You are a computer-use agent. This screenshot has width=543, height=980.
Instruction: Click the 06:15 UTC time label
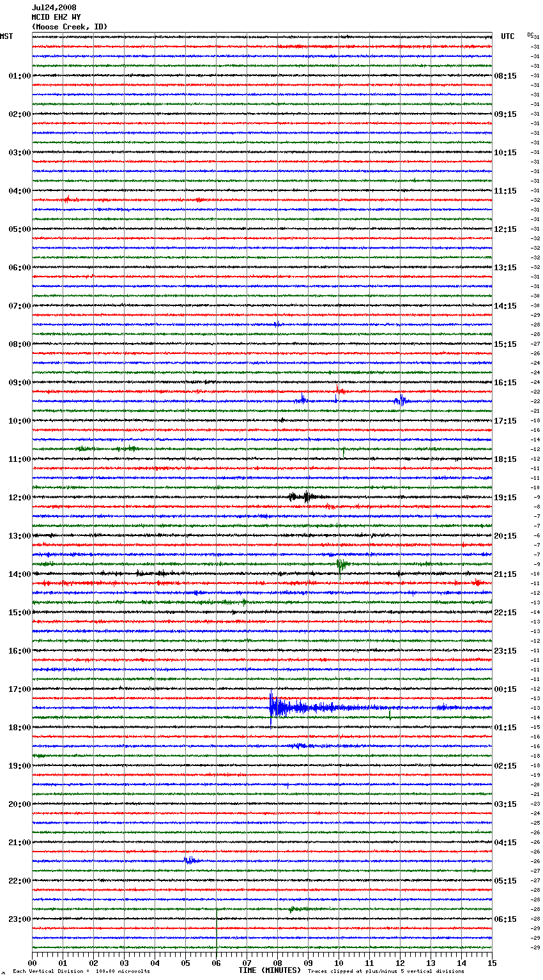505,919
